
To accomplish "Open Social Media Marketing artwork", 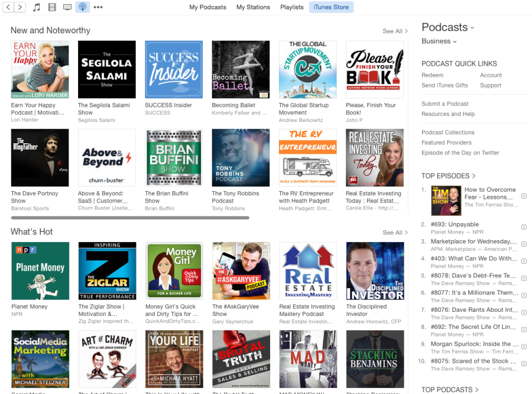I will pos(40,359).
